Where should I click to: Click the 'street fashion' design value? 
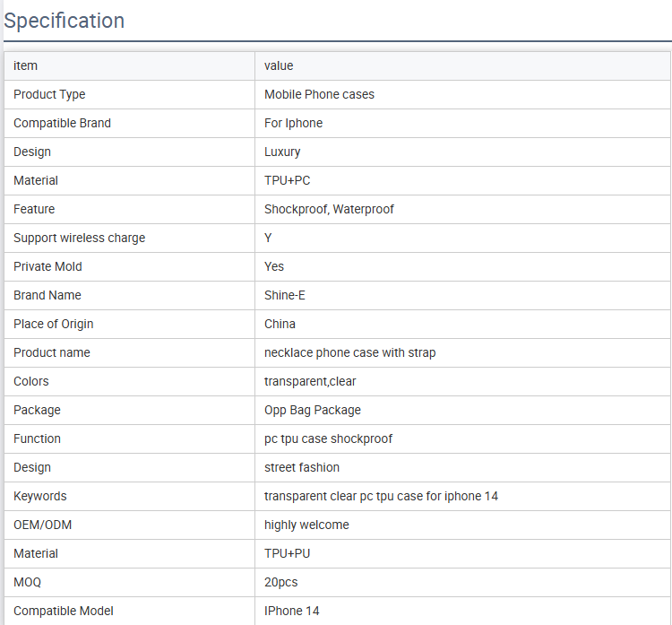coord(302,467)
